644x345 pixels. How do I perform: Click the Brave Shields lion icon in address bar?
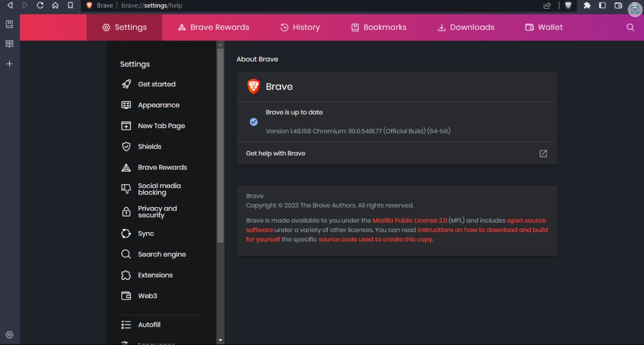[568, 6]
